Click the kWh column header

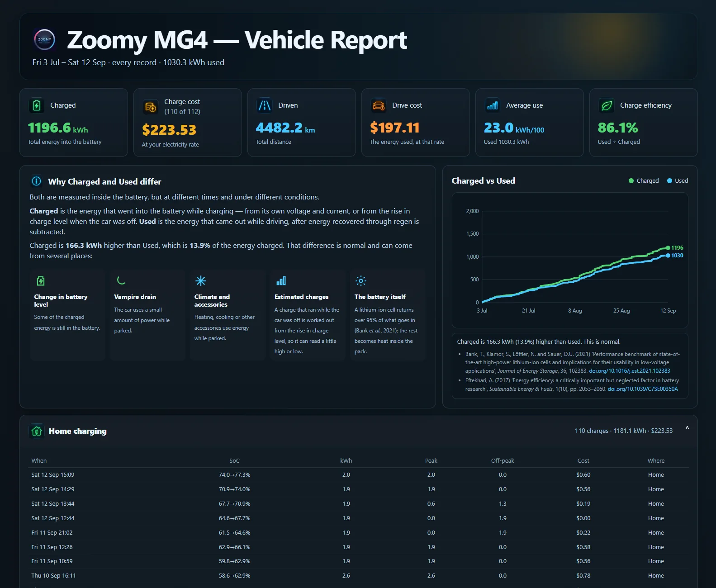point(346,460)
